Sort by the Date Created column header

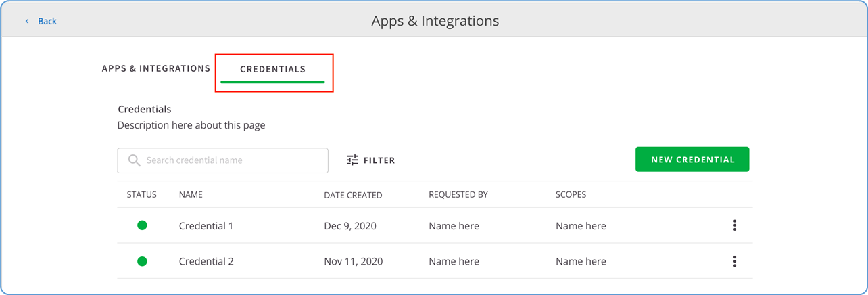click(x=353, y=195)
